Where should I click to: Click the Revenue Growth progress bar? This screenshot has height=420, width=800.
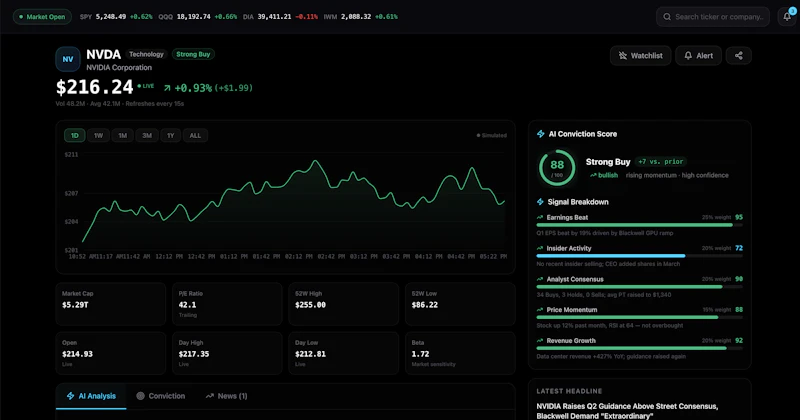(639, 348)
